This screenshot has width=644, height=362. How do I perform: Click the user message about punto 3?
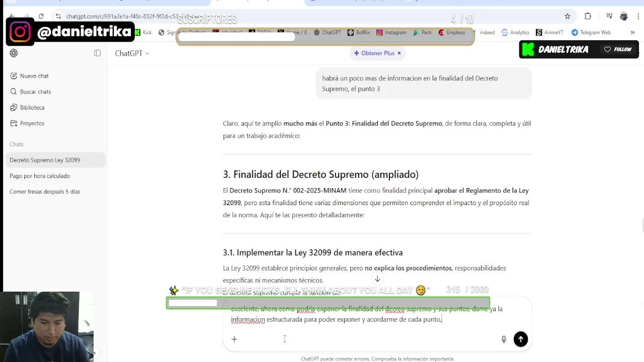pyautogui.click(x=424, y=83)
